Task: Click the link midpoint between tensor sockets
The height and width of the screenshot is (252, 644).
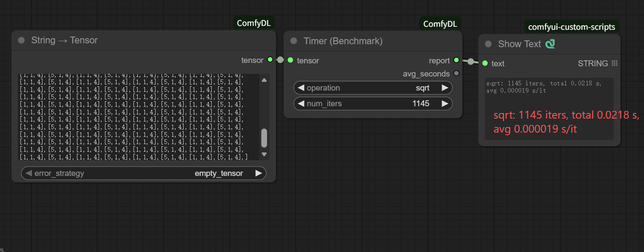Action: (280, 60)
